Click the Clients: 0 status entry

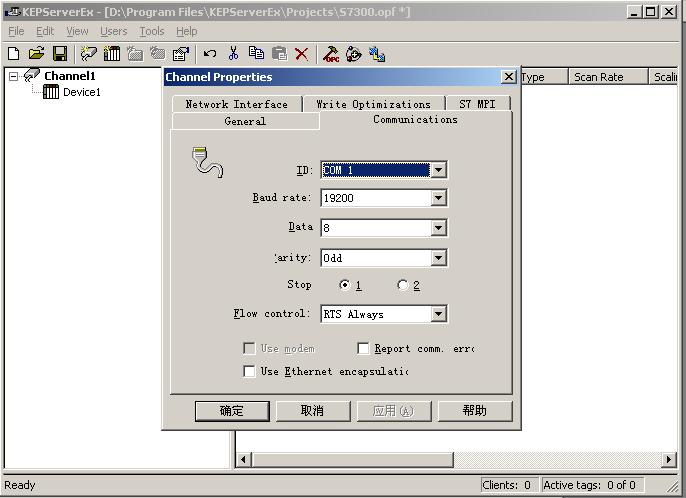pos(507,485)
